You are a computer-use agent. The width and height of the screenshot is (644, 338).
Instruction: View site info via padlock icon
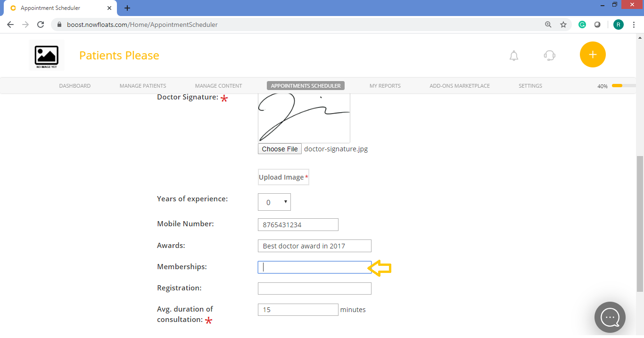[x=59, y=25]
